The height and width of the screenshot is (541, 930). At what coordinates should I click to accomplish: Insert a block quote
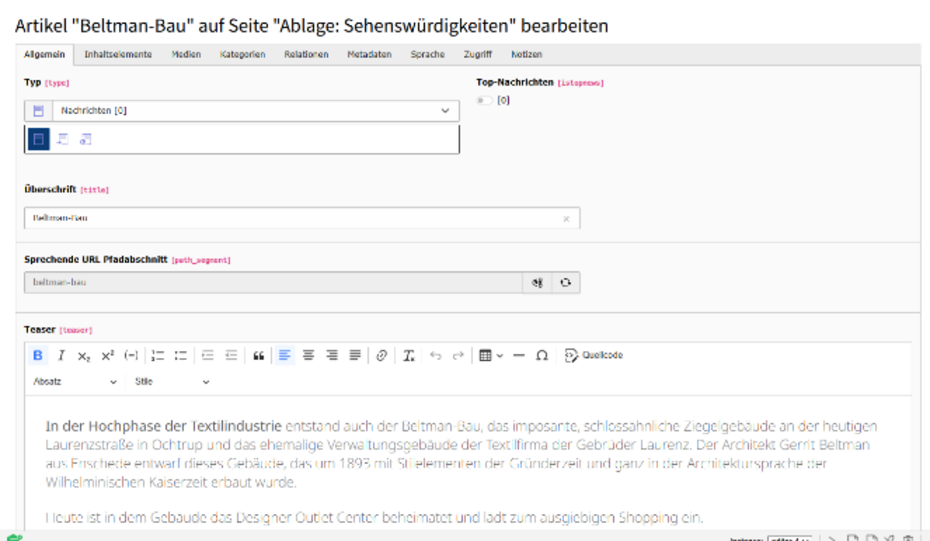coord(258,355)
